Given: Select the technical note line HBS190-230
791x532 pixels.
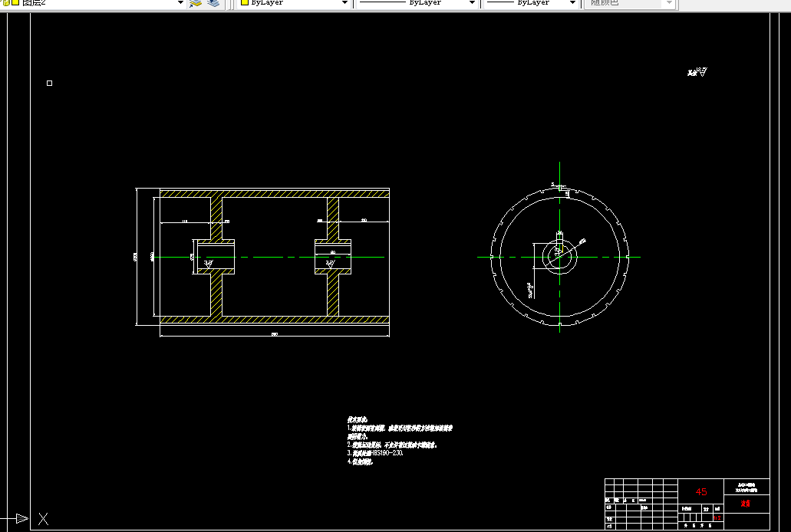Looking at the screenshot, I should (375, 453).
